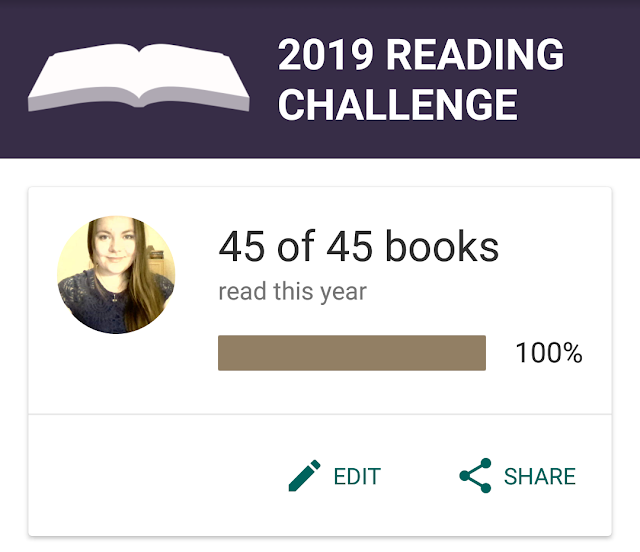Image resolution: width=640 pixels, height=552 pixels.
Task: Click the pencil edit icon
Action: tap(304, 475)
